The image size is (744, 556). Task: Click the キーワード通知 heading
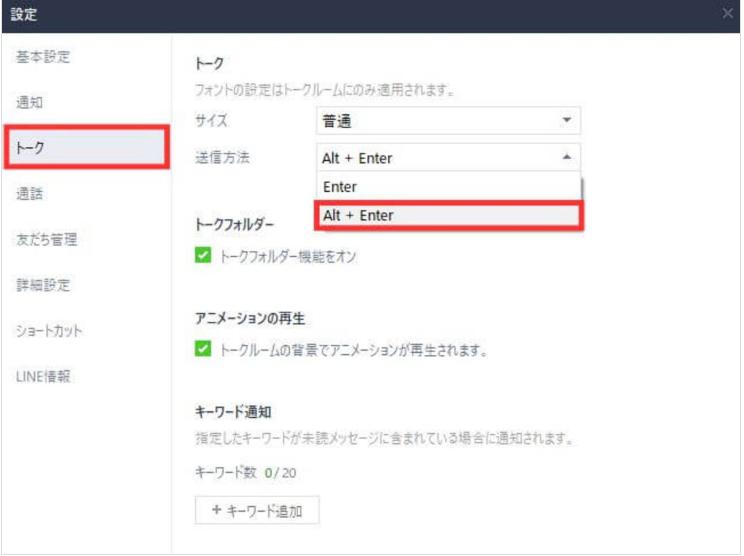(x=233, y=412)
